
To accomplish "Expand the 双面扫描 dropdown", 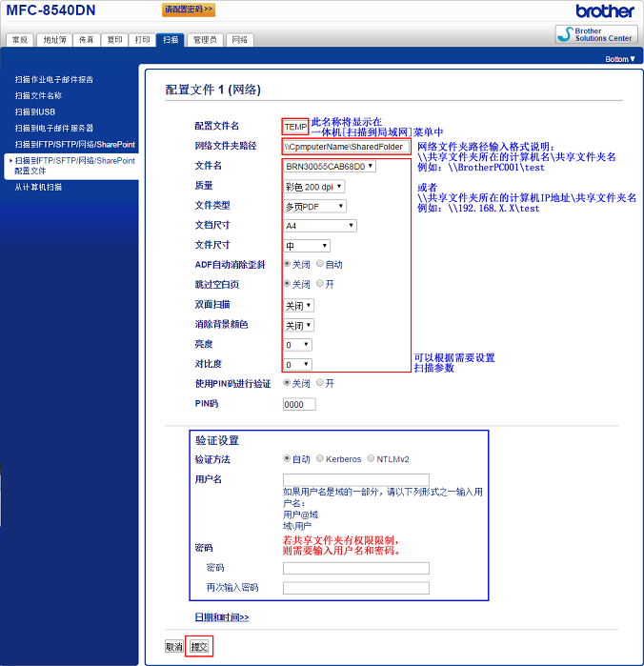I will 298,306.
